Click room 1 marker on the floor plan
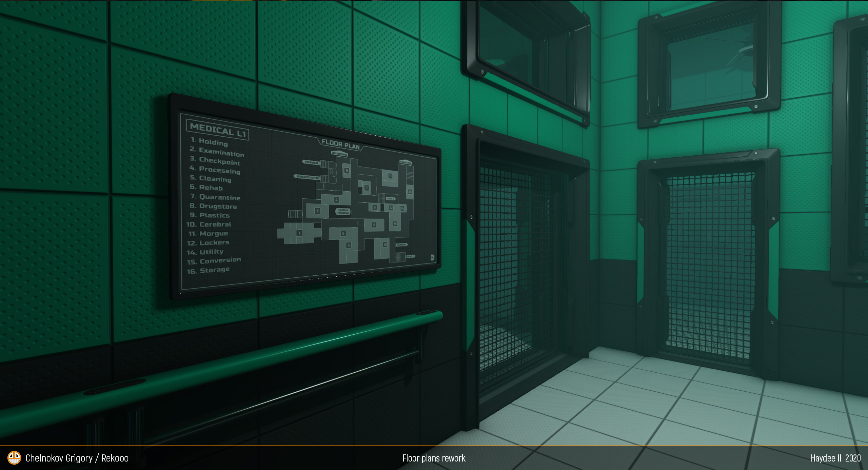 [299, 233]
